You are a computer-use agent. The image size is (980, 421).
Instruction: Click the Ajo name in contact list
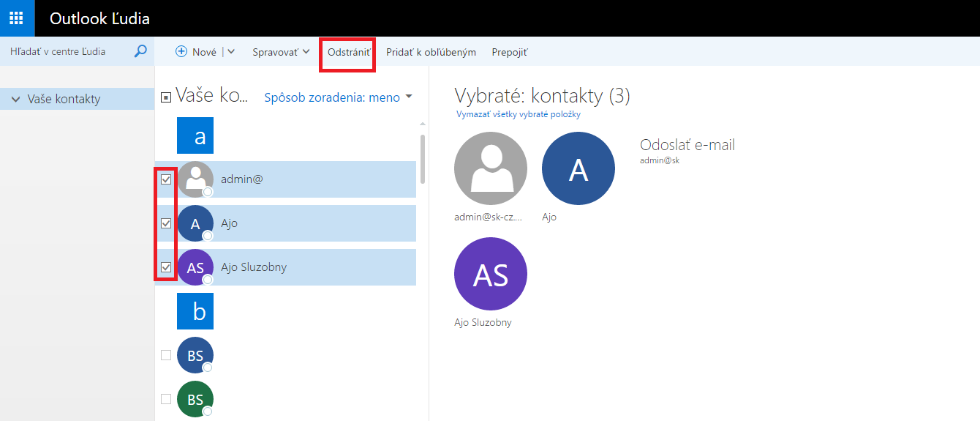click(230, 223)
